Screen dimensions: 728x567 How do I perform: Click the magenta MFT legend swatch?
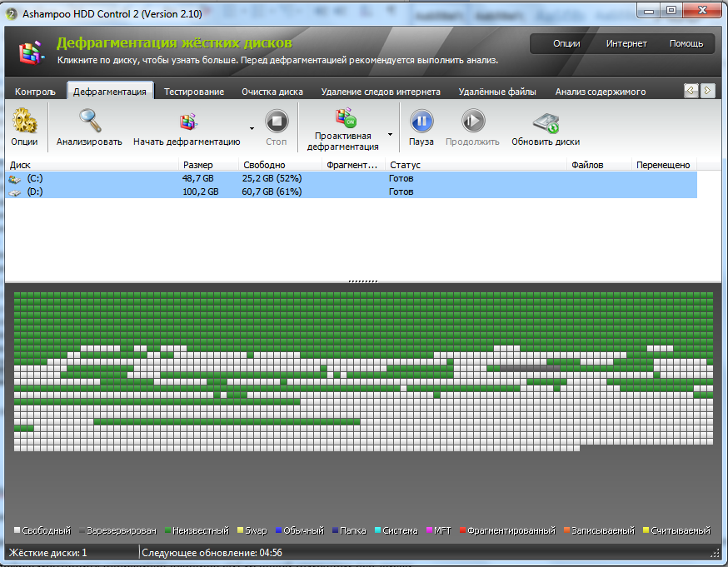pyautogui.click(x=430, y=530)
